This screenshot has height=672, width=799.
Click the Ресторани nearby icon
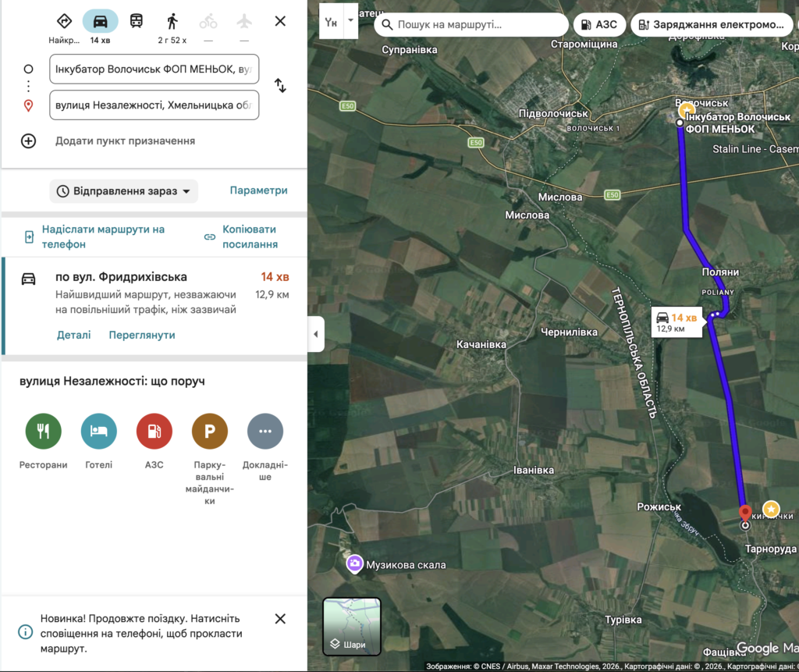tap(44, 432)
